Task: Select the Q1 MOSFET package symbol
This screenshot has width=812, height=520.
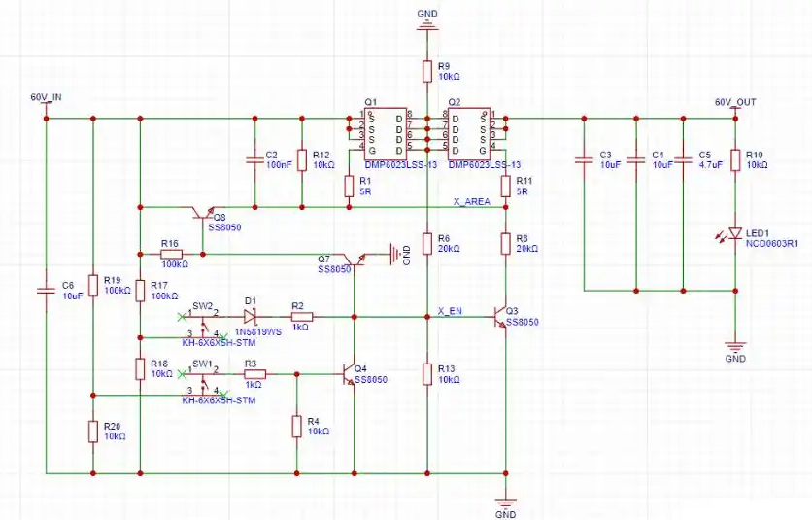Action: [385, 132]
